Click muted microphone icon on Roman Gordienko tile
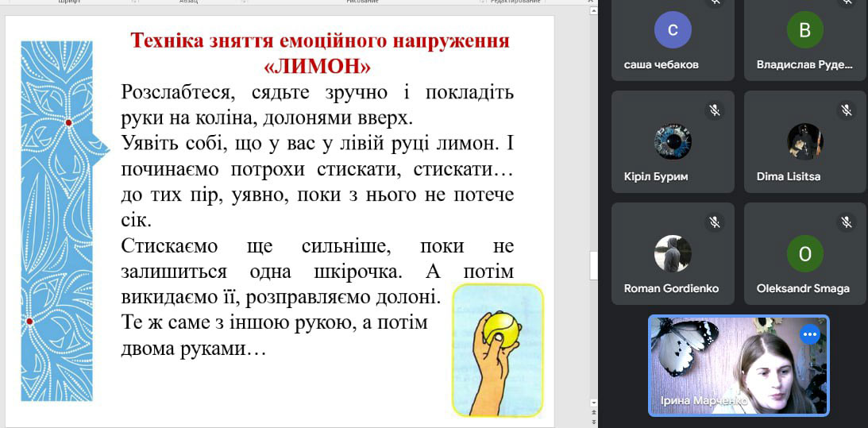This screenshot has height=428, width=868. tap(715, 222)
